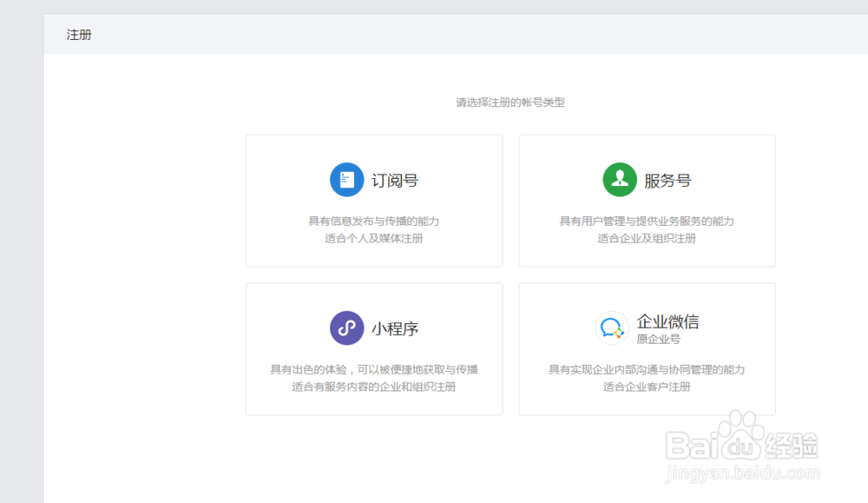Click the 请选择注册的帐号类型 heading
Screen dimensions: 868x503
tap(510, 103)
